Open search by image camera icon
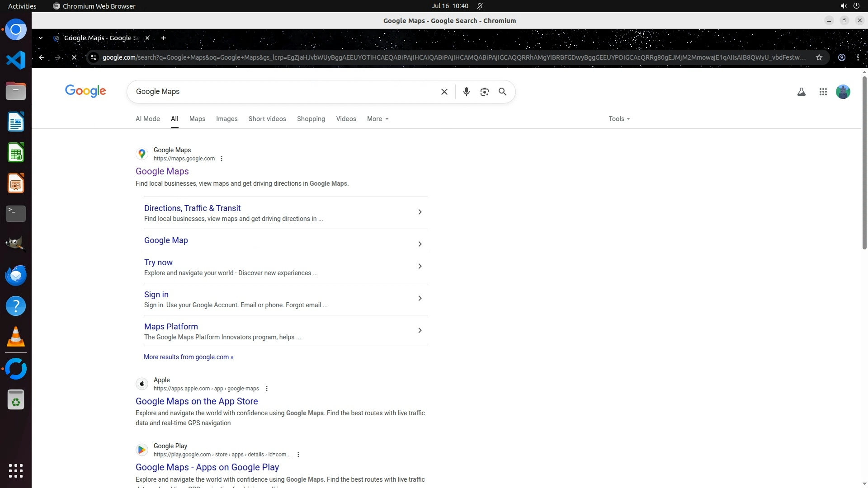868x488 pixels. 484,92
